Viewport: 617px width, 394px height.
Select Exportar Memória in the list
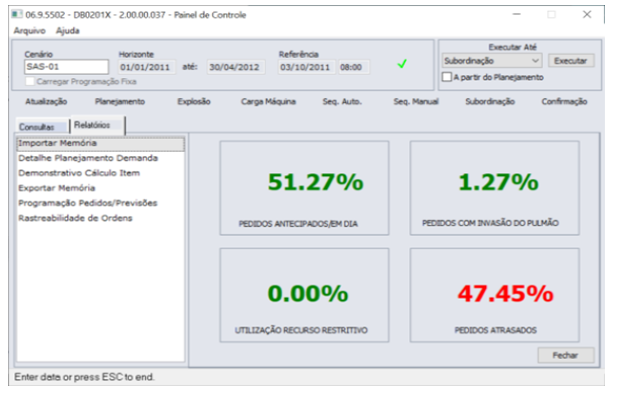[100, 188]
